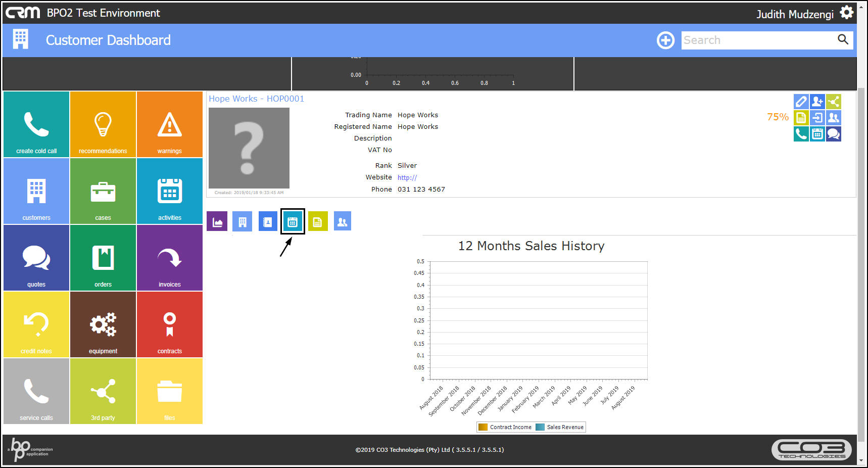
Task: Click the BPO2 Test Environment title
Action: pyautogui.click(x=104, y=13)
